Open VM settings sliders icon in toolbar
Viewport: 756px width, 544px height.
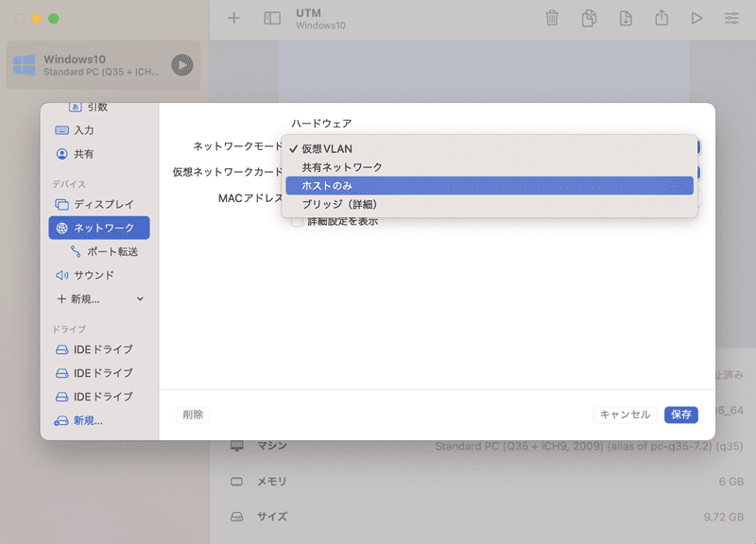pyautogui.click(x=731, y=18)
